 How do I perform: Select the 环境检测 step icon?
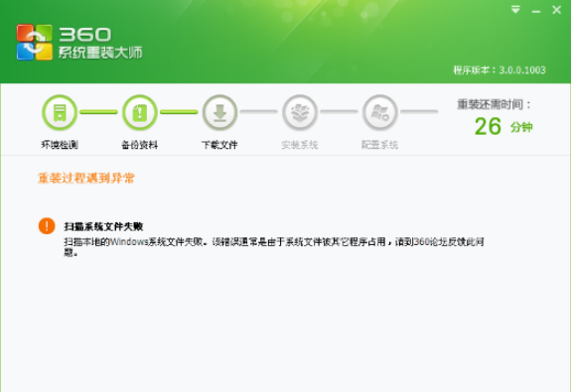coord(60,112)
